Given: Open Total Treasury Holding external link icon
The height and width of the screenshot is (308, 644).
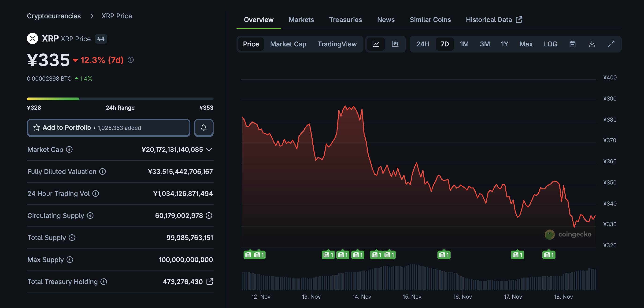Looking at the screenshot, I should (x=210, y=282).
